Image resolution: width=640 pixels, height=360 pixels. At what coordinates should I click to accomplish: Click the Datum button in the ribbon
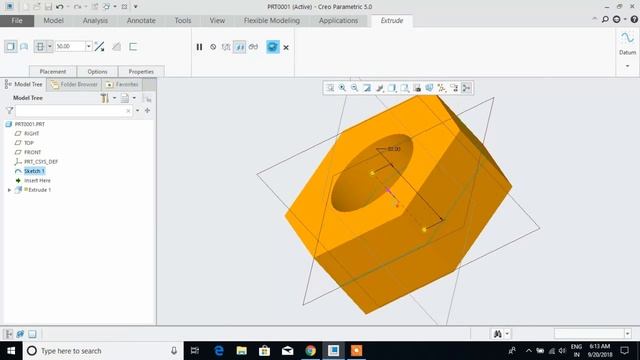coord(627,44)
